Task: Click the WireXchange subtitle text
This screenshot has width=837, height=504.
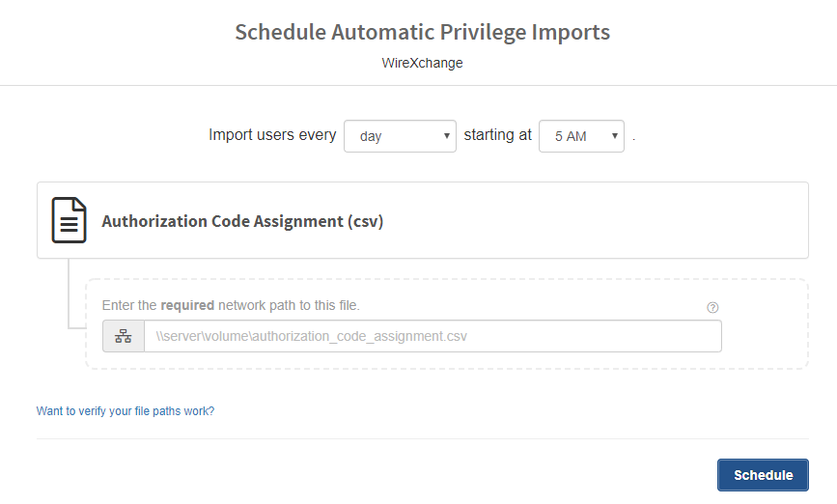Action: (422, 64)
